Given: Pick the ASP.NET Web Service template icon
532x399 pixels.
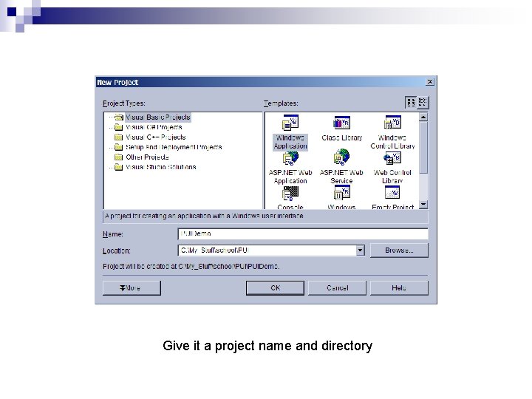Looking at the screenshot, I should (x=341, y=157).
